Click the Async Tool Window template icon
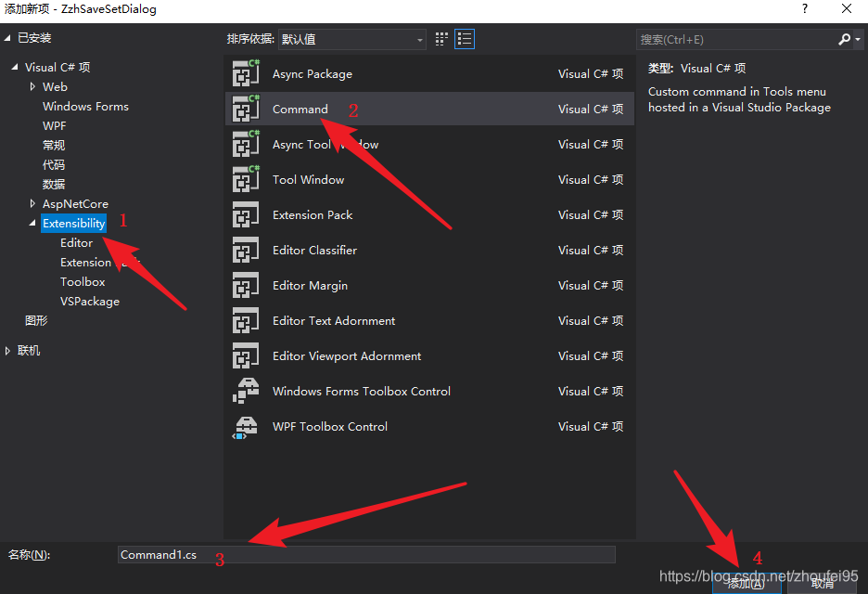 [246, 144]
